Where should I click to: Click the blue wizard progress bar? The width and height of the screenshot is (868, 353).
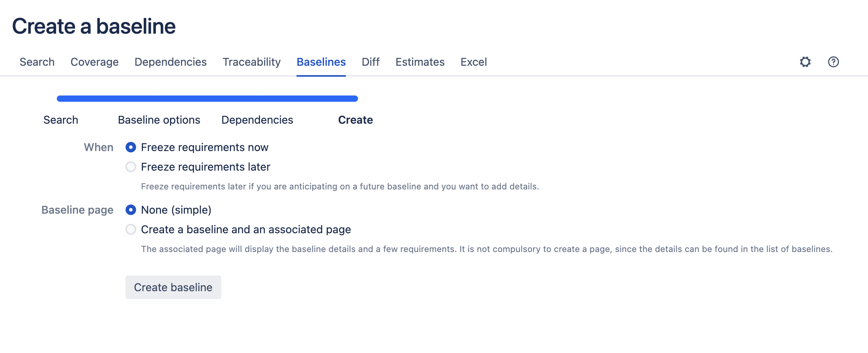207,99
